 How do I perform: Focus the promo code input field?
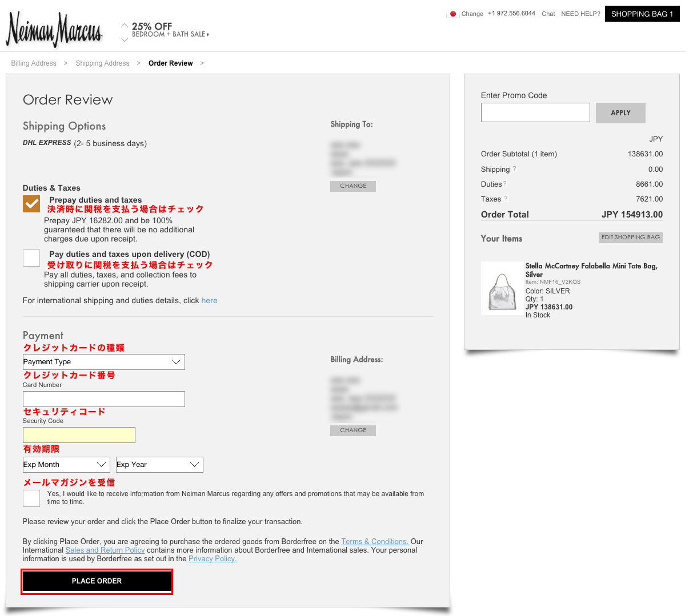535,112
